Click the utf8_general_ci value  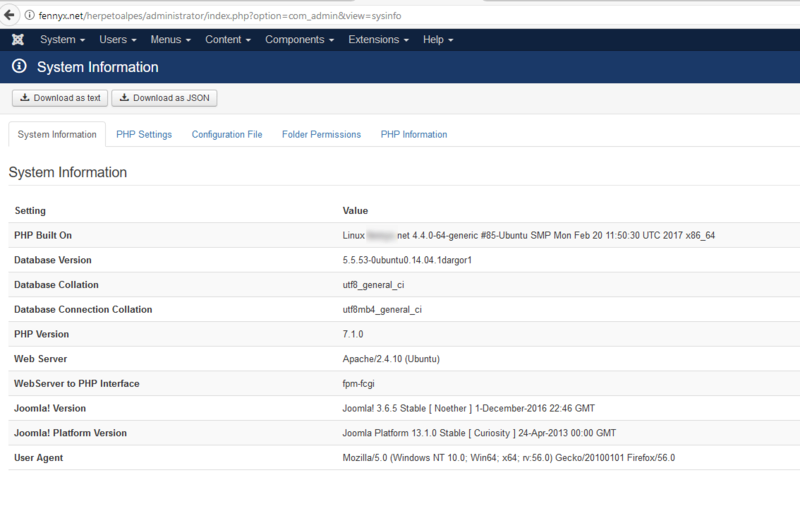click(x=373, y=285)
